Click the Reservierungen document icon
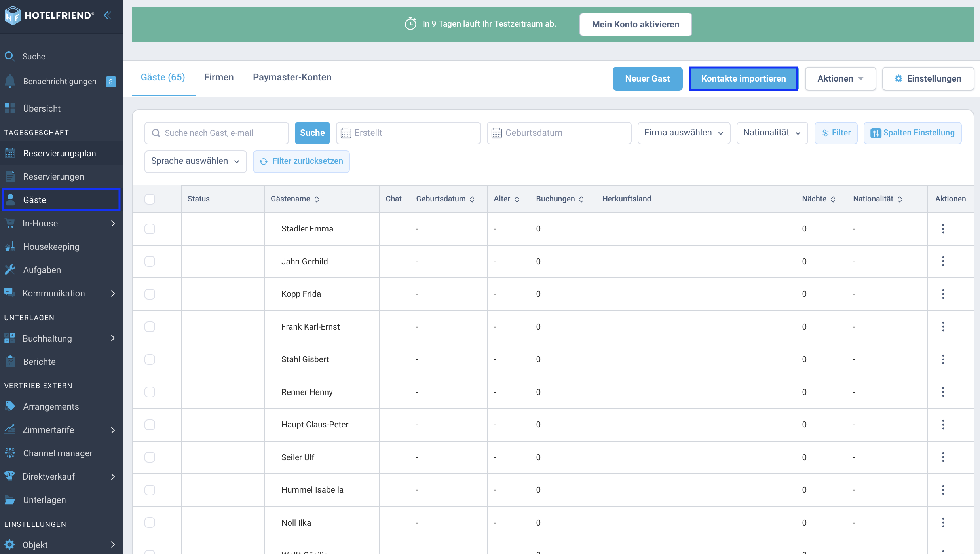Image resolution: width=980 pixels, height=554 pixels. [10, 176]
